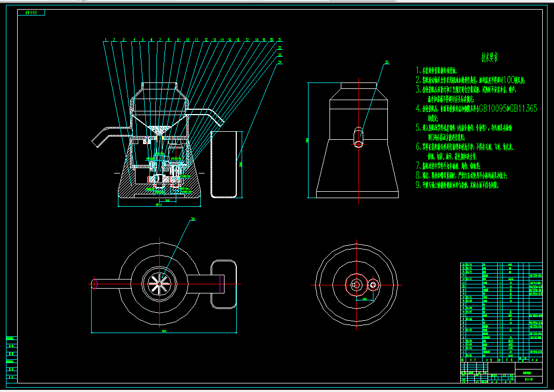554x392 pixels.
Task: Select the oval slot in the side view
Action: coord(358,137)
